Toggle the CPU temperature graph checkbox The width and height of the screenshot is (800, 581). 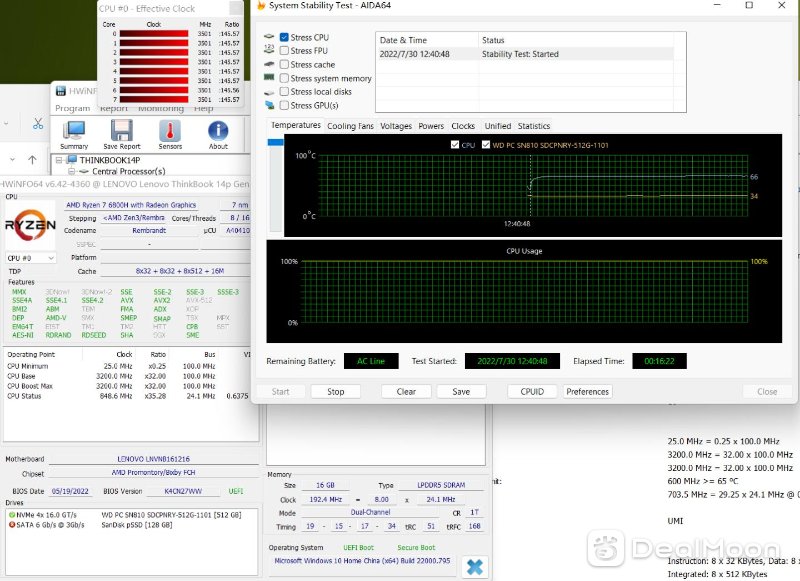[x=455, y=145]
